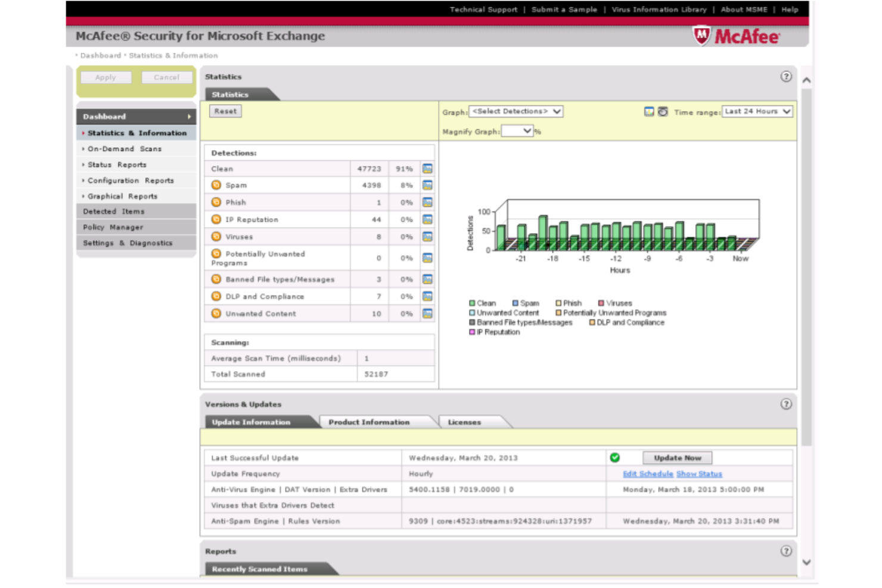
Task: Open Detected Items in sidebar
Action: (x=136, y=211)
